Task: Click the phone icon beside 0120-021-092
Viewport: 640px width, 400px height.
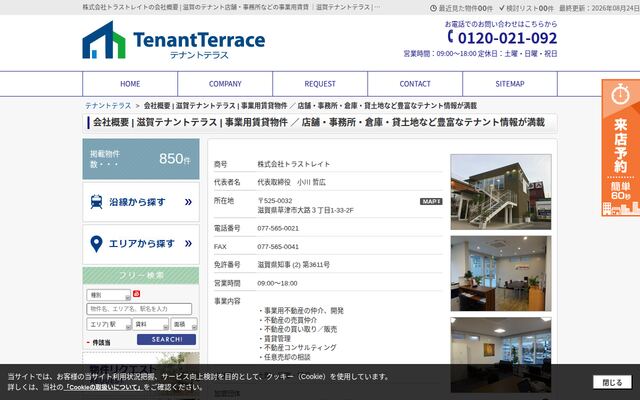Action: tap(451, 36)
